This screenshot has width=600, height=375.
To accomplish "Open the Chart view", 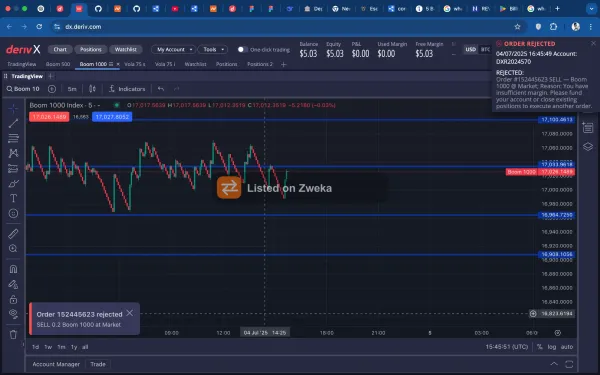I will coord(60,49).
